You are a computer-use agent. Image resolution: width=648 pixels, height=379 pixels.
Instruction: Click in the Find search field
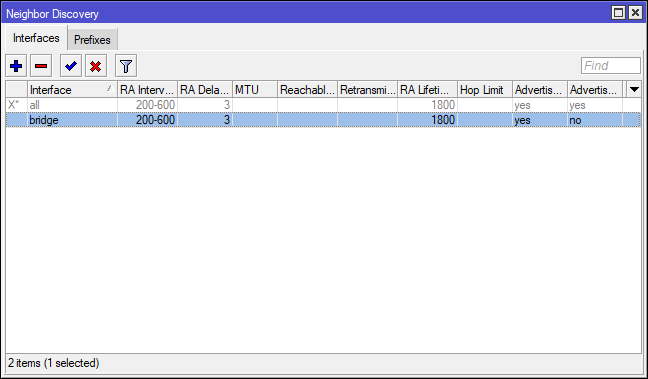click(x=610, y=66)
